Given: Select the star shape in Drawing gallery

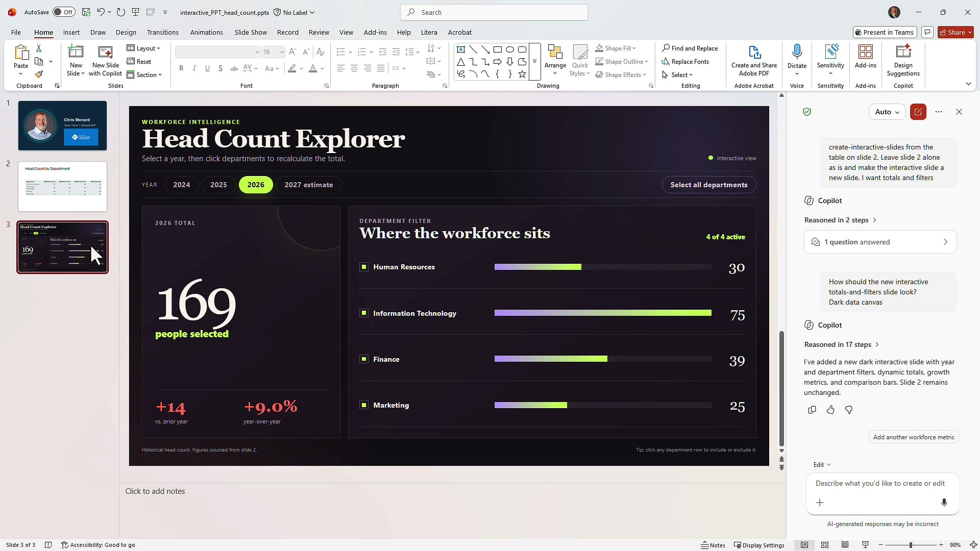Looking at the screenshot, I should click(x=522, y=74).
